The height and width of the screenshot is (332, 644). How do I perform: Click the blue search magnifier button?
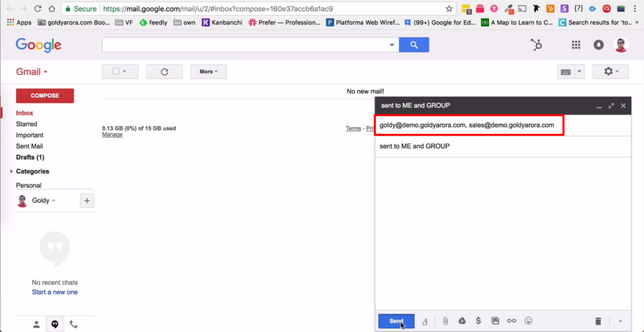point(414,45)
